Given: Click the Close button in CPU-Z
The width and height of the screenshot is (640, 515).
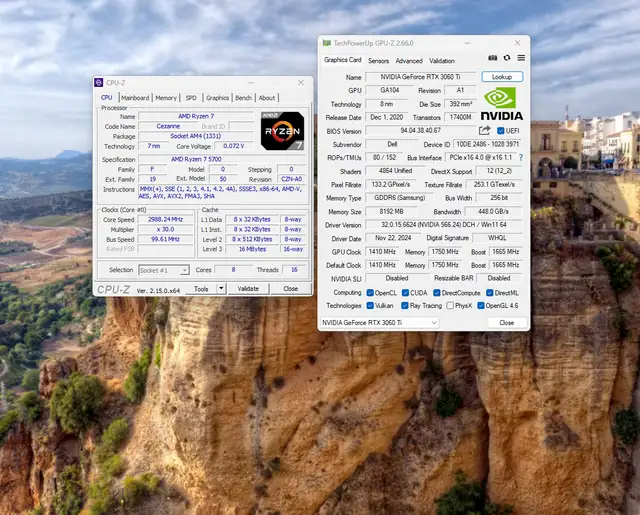Looking at the screenshot, I should click(291, 289).
